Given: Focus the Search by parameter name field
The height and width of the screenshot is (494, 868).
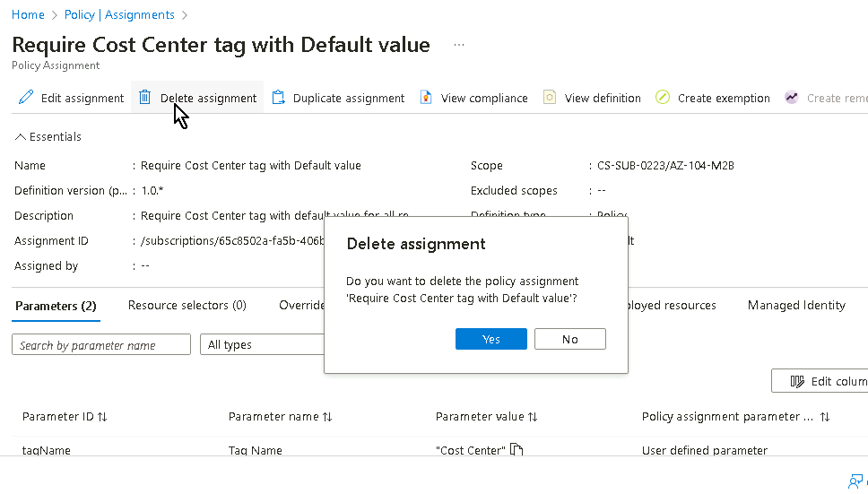Looking at the screenshot, I should coord(101,344).
